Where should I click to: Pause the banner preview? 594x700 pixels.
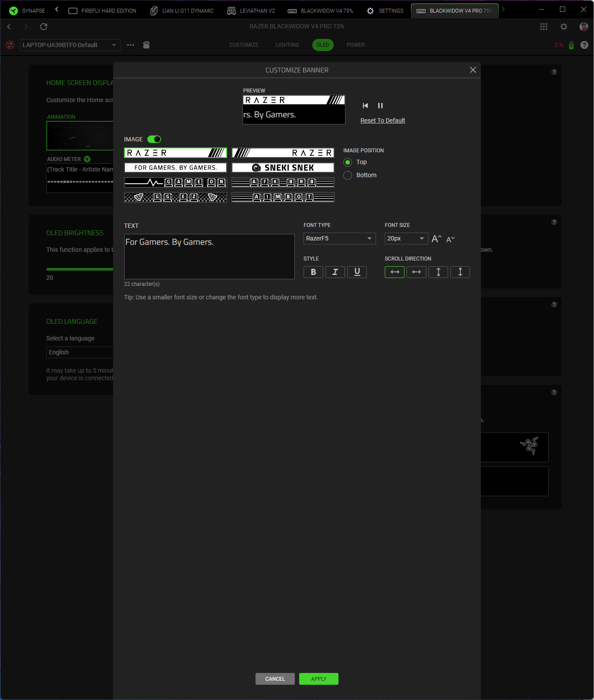coord(380,106)
